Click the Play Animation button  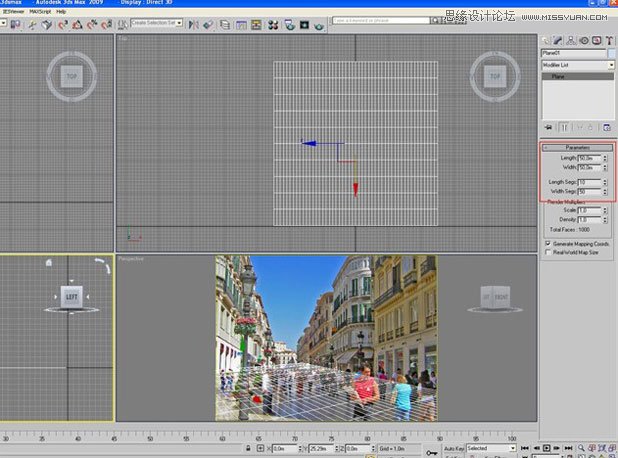coord(546,448)
